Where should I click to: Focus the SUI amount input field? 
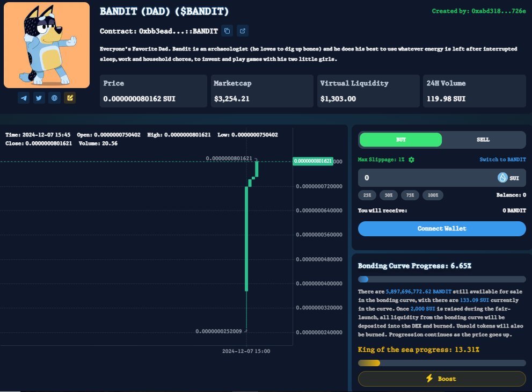[442, 178]
